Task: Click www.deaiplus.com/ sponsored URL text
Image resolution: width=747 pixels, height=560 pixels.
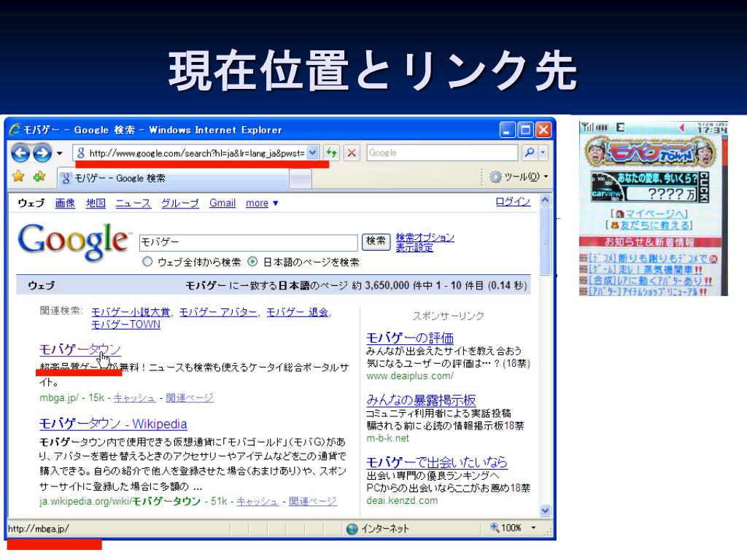Action: (410, 376)
